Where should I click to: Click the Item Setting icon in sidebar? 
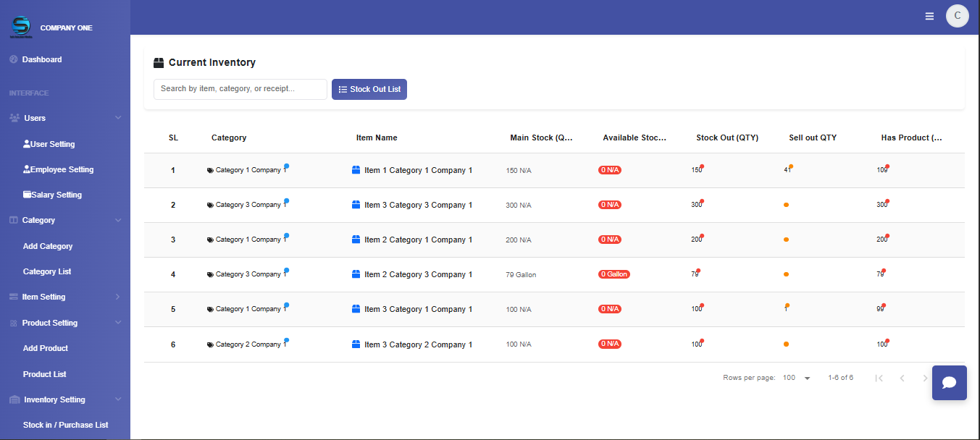click(13, 297)
